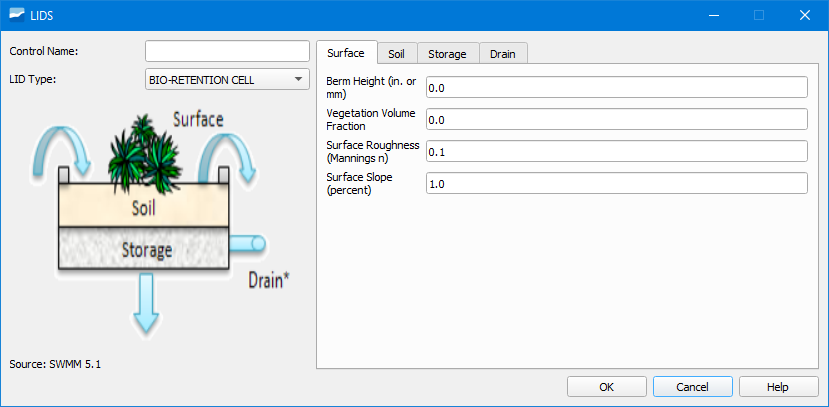Click the LIDS app icon in title bar

[x=16, y=15]
